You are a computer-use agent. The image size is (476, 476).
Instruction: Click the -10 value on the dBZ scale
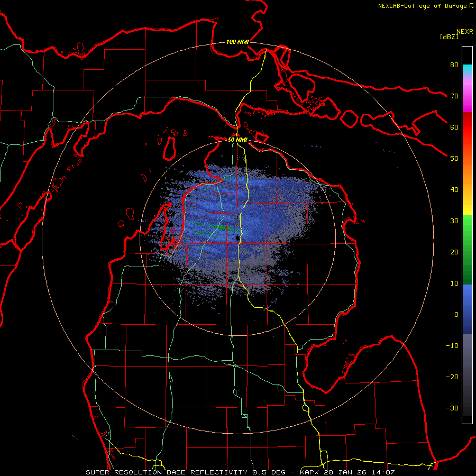tap(452, 346)
